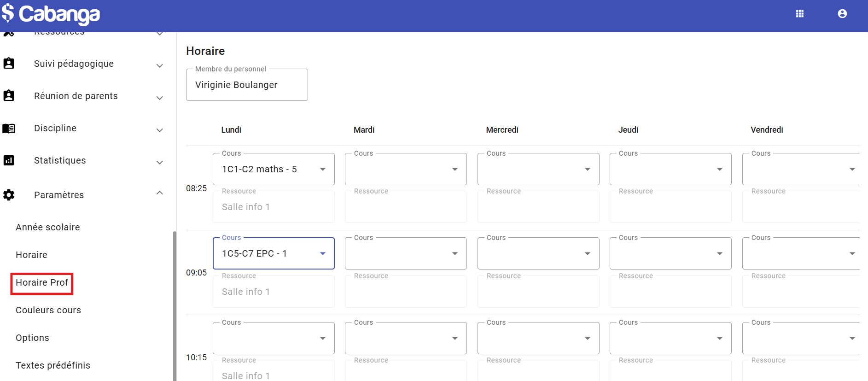
Task: Open the user account profile icon
Action: click(842, 14)
